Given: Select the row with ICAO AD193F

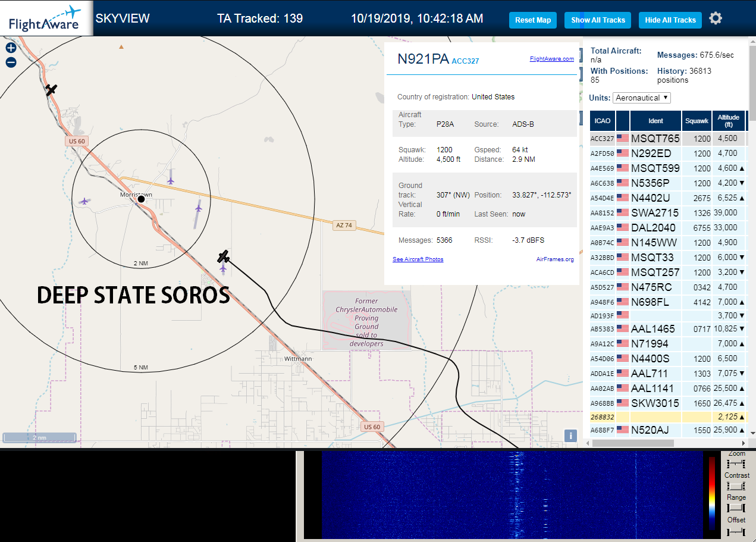Looking at the screenshot, I should [x=667, y=315].
